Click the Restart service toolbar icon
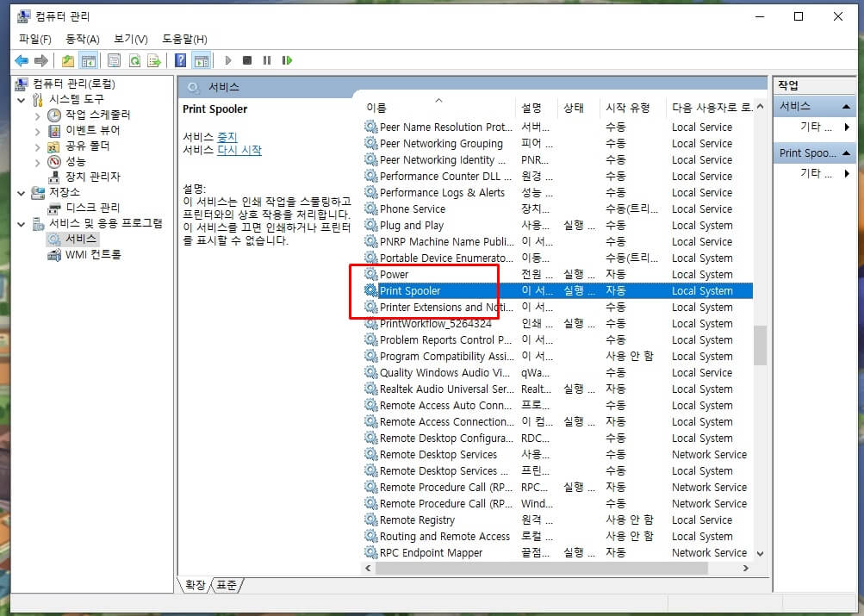The width and height of the screenshot is (864, 616). click(x=287, y=60)
